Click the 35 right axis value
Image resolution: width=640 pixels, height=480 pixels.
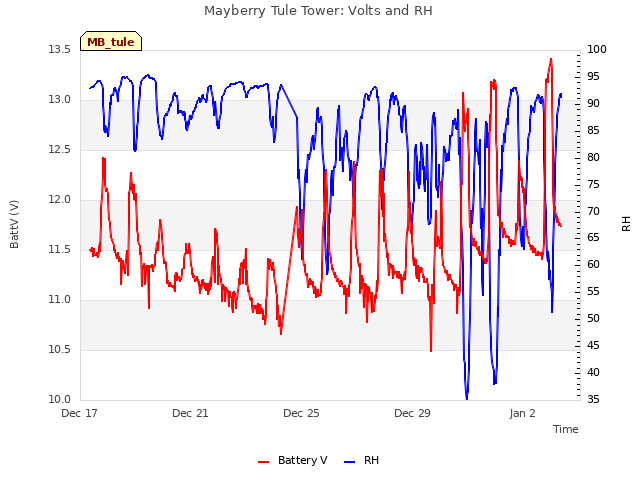coord(593,399)
